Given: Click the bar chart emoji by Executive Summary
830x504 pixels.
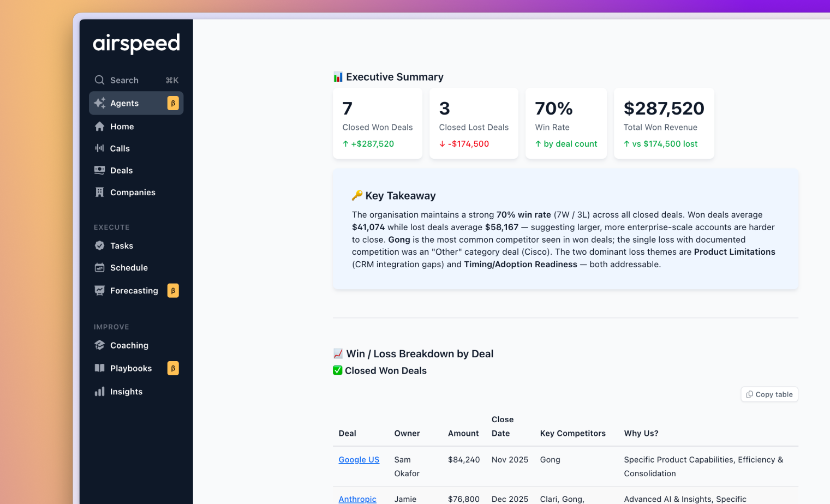Looking at the screenshot, I should 338,77.
